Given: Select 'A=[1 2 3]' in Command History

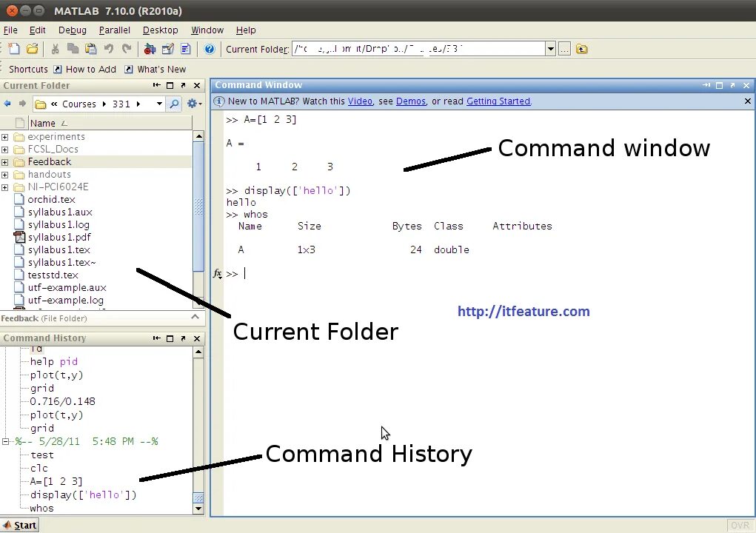Looking at the screenshot, I should coord(56,481).
